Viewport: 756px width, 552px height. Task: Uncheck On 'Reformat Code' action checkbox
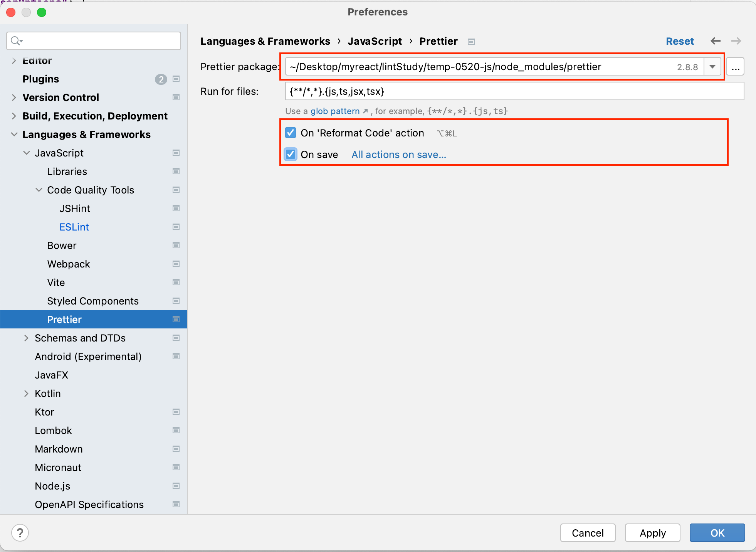pyautogui.click(x=291, y=133)
